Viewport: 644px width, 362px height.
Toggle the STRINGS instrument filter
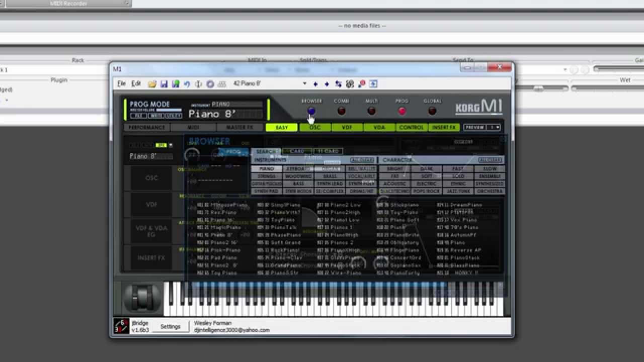click(267, 176)
